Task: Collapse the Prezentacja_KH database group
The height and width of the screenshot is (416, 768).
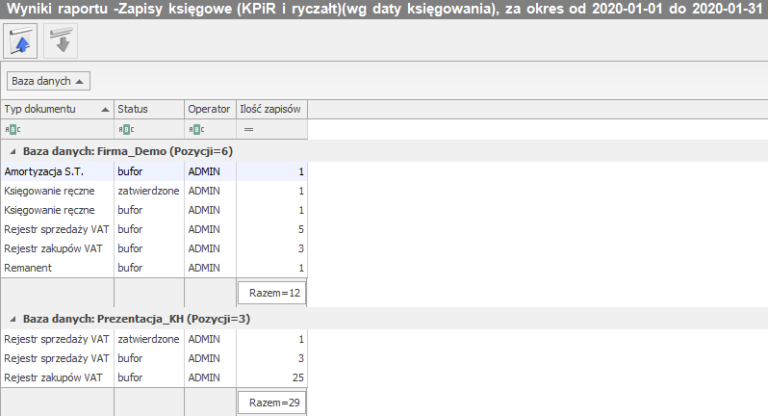Action: 13,319
